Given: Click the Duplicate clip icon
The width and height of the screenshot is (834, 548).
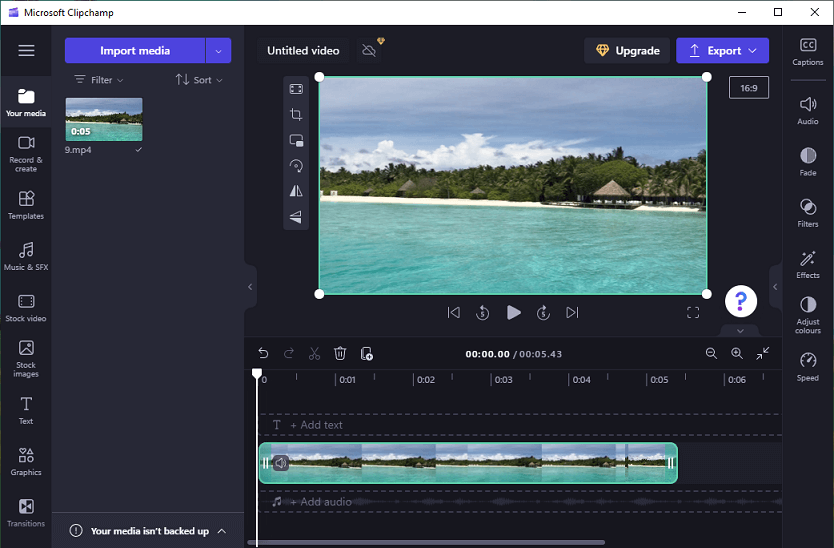Looking at the screenshot, I should pos(366,353).
